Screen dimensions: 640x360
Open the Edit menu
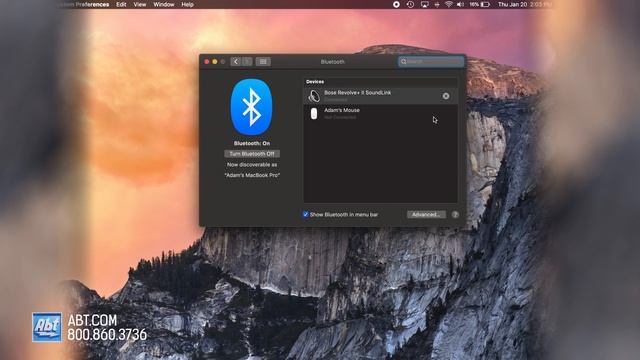click(121, 4)
